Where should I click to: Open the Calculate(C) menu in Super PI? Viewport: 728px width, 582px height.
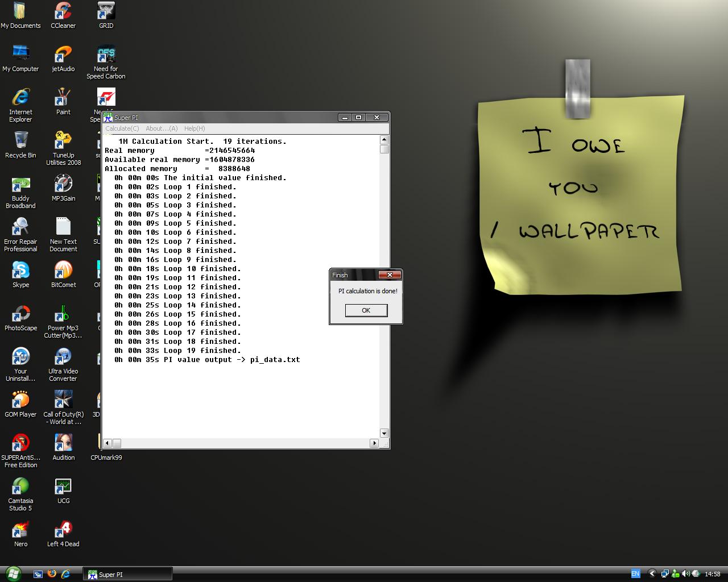coord(122,128)
